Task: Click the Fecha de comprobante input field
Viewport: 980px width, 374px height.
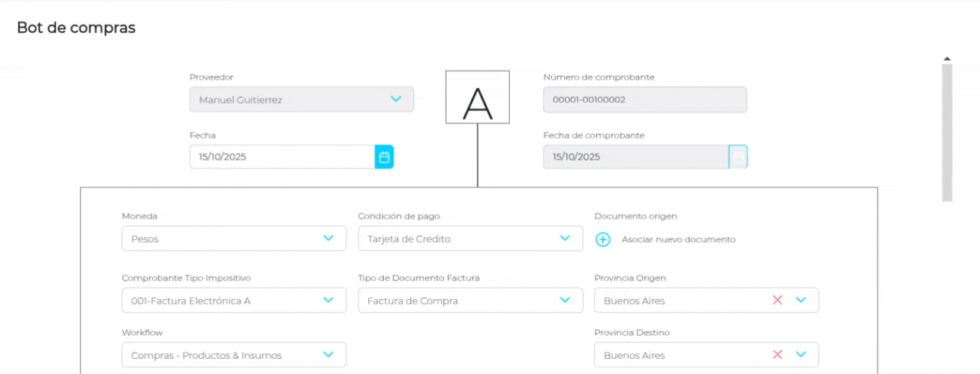Action: tap(635, 157)
